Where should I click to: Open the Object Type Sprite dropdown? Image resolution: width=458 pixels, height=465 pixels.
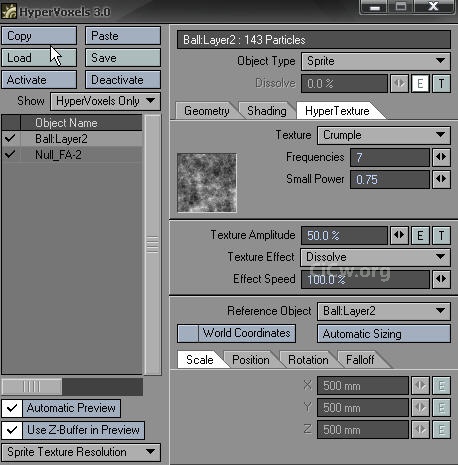pos(376,61)
